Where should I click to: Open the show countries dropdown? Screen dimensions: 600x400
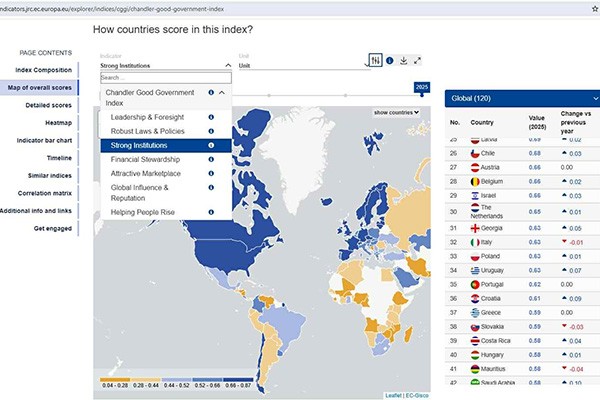click(396, 113)
